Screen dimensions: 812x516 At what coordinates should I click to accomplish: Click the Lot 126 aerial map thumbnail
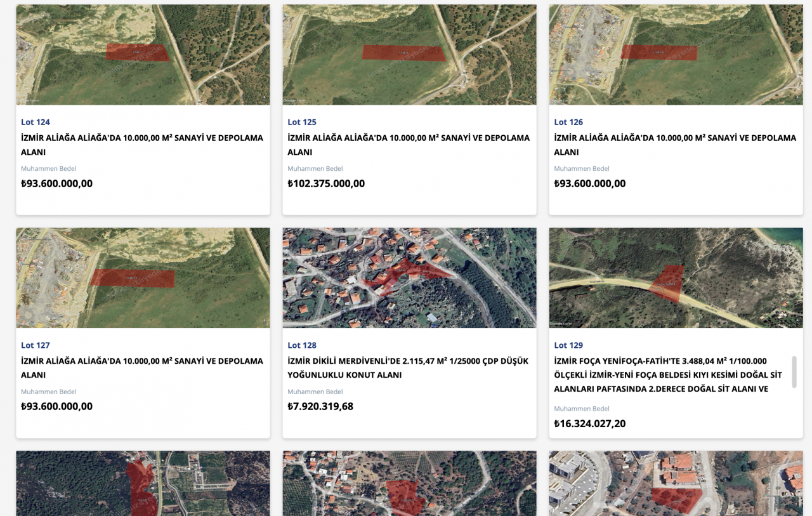[x=676, y=55]
